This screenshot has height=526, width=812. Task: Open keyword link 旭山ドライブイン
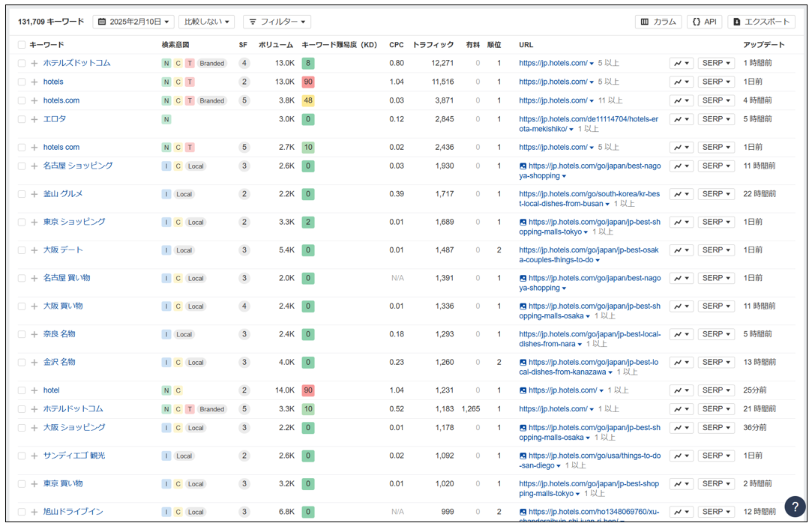(x=73, y=512)
